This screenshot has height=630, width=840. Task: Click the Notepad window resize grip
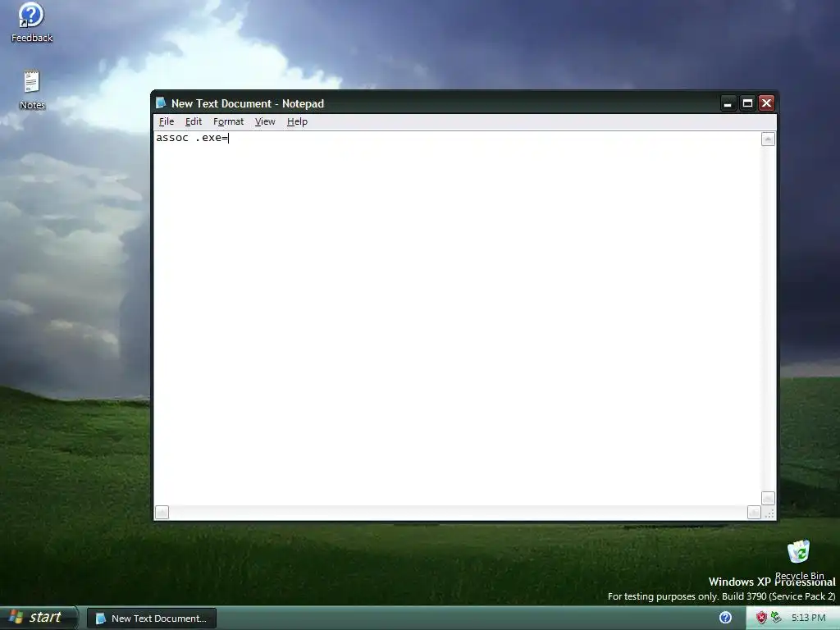769,514
